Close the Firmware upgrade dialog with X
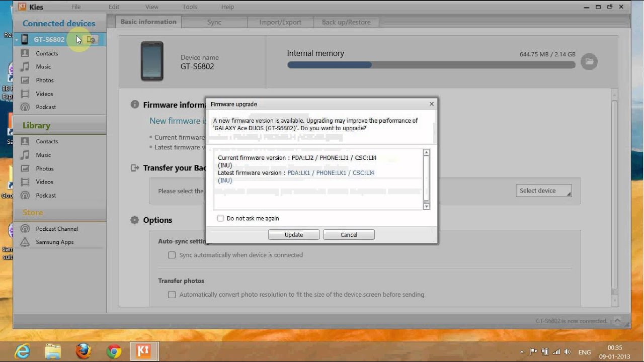The height and width of the screenshot is (362, 644). 431,104
